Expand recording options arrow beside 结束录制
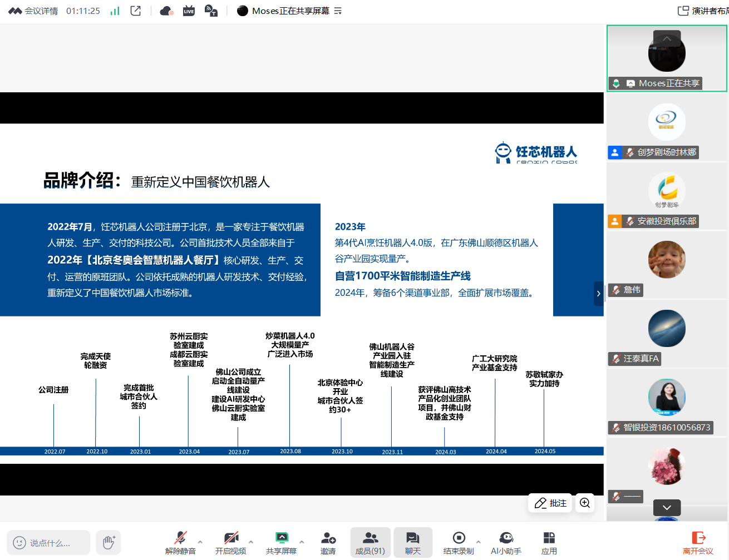The width and height of the screenshot is (729, 560). [479, 542]
